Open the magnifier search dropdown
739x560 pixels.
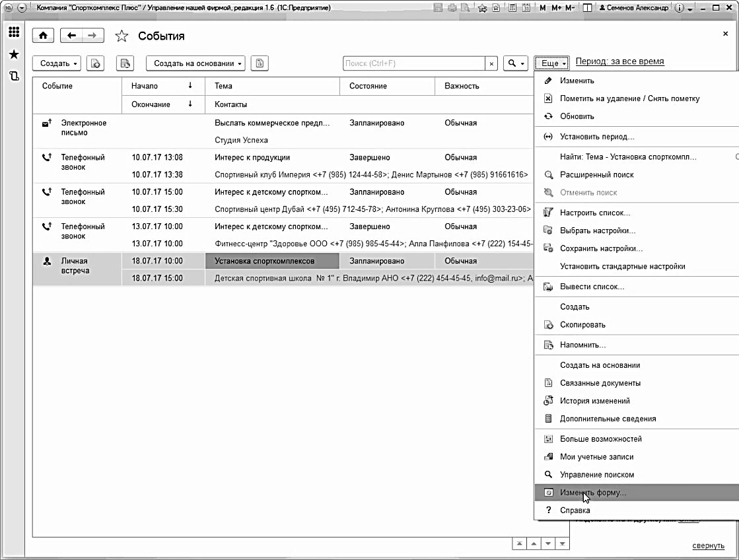click(x=516, y=63)
